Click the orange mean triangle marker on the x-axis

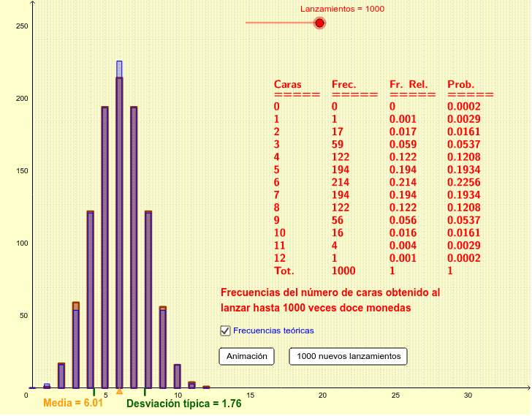tap(119, 391)
